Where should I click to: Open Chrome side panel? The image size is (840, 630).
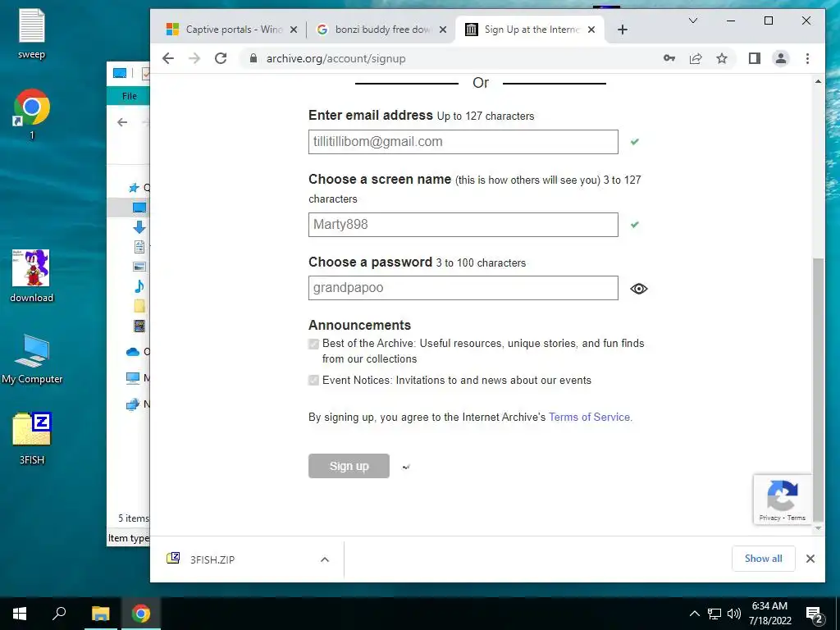755,58
